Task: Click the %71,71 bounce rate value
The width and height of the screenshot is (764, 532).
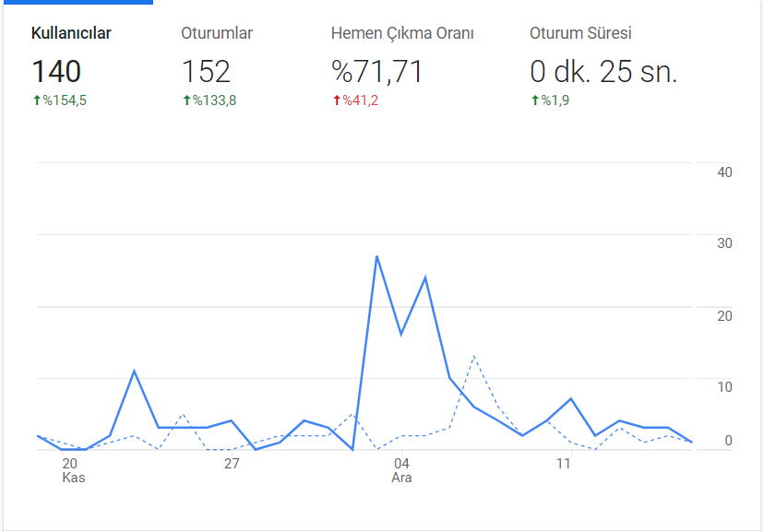Action: tap(376, 72)
